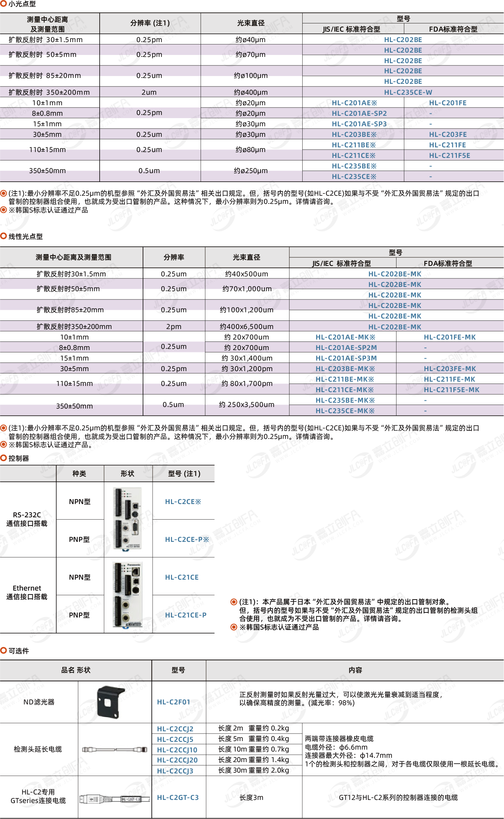View the GTseries连接电缆 cable image
Image resolution: width=504 pixels, height=819 pixels.
tap(115, 799)
